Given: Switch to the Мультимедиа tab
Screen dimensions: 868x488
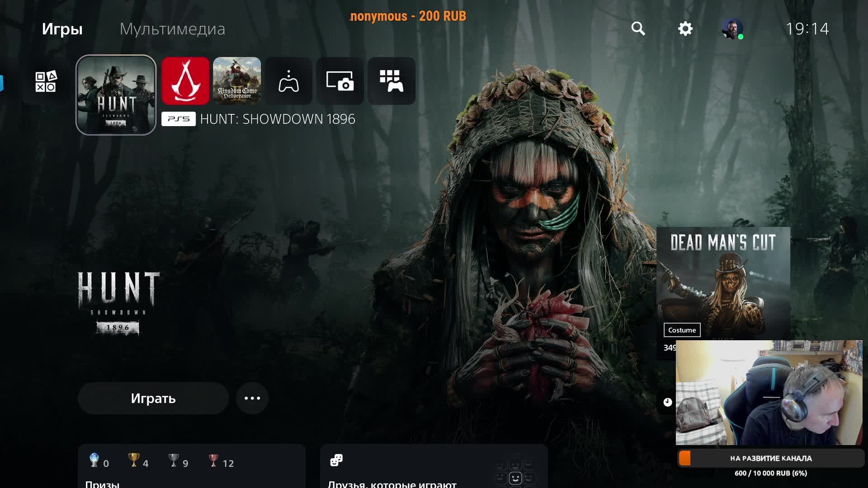Looking at the screenshot, I should (172, 29).
